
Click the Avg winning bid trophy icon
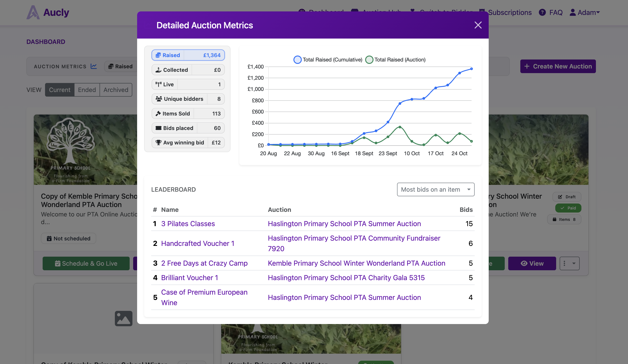pyautogui.click(x=159, y=142)
